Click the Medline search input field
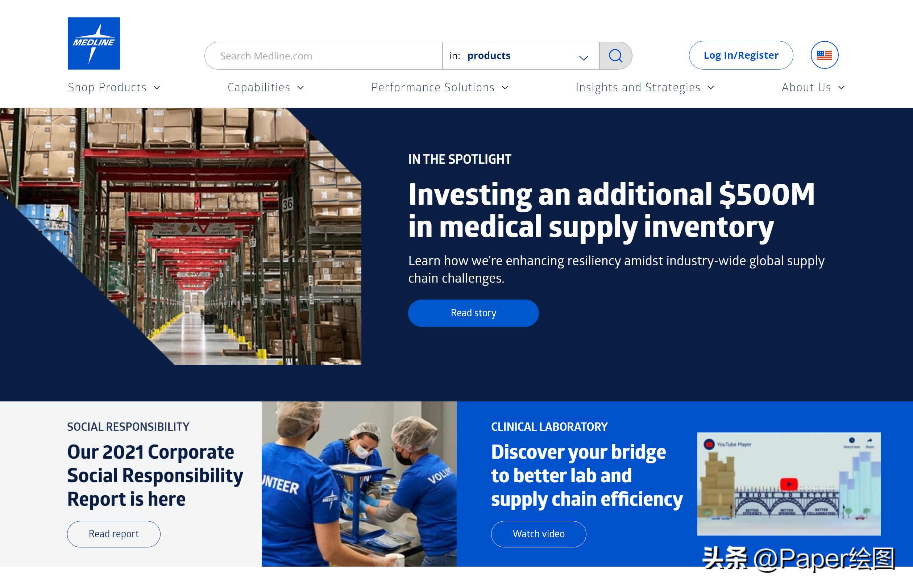The image size is (913, 588). (325, 56)
